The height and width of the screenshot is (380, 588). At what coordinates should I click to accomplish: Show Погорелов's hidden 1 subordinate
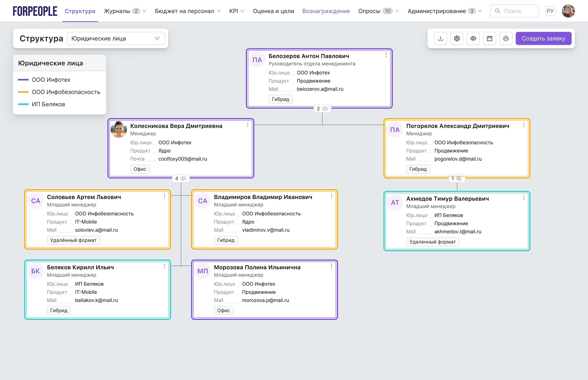[459, 179]
